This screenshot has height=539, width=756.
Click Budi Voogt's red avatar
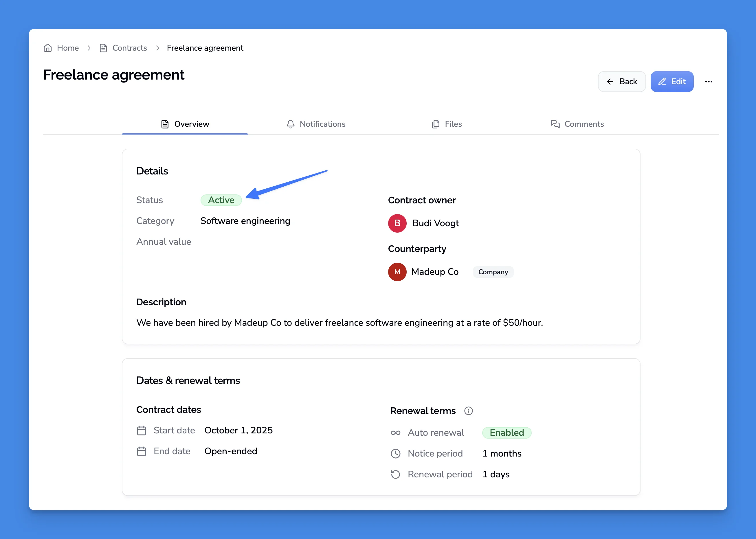(x=397, y=223)
